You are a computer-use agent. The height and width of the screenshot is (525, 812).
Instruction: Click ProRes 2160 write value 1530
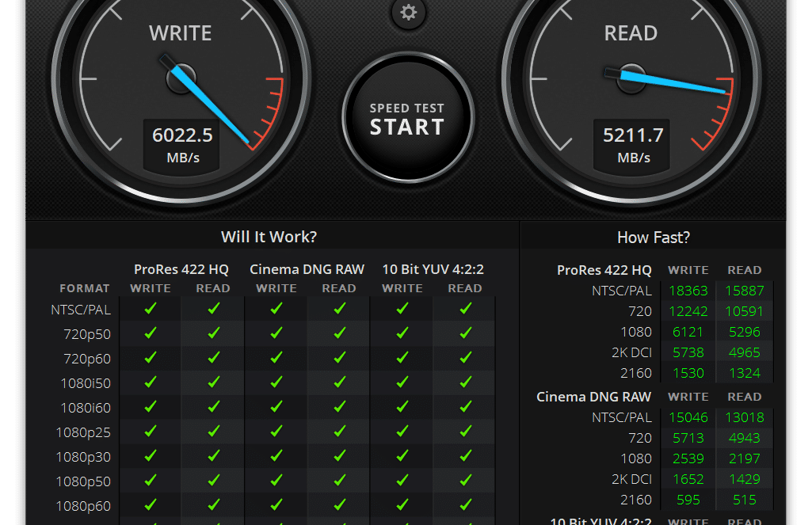click(688, 373)
